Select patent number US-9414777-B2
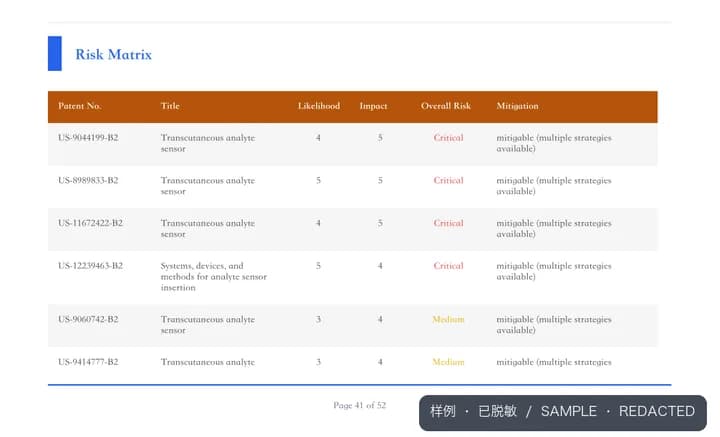This screenshot has height=437, width=720. point(88,362)
